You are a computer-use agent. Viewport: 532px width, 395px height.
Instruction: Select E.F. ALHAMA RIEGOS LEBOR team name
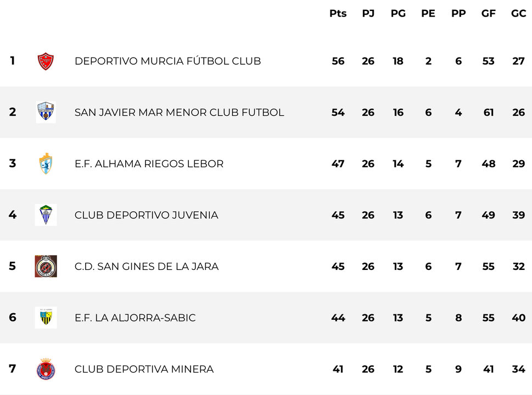coord(149,164)
